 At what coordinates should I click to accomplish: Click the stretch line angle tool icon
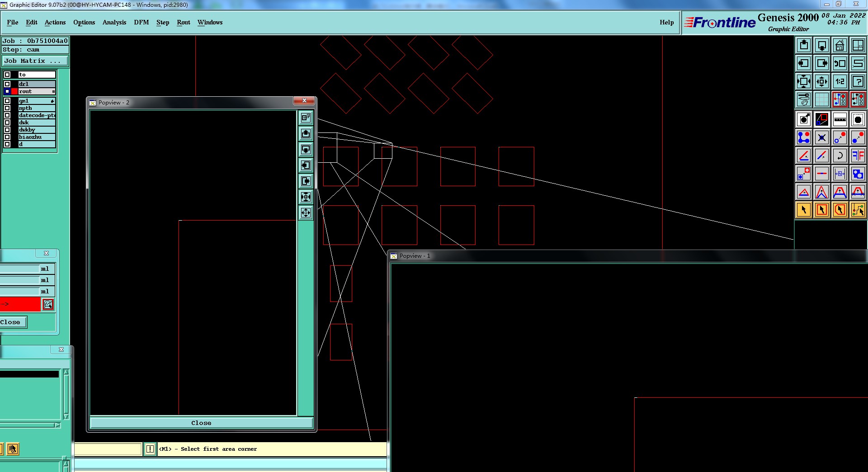pyautogui.click(x=804, y=156)
